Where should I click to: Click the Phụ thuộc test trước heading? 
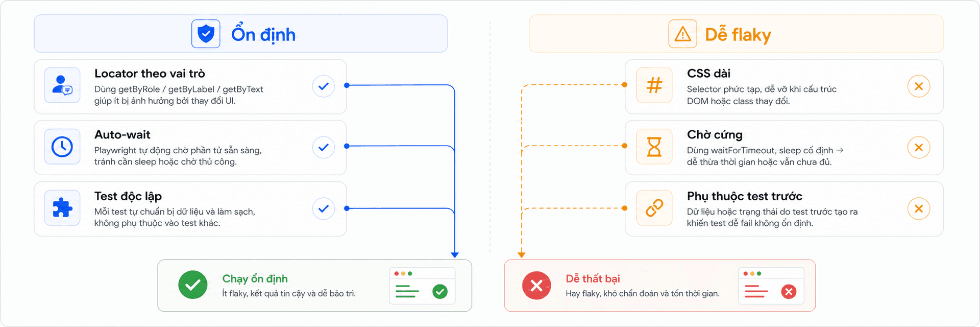745,196
